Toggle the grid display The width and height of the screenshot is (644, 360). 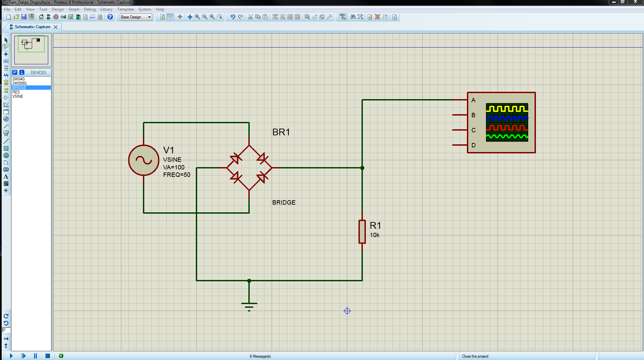tap(170, 17)
